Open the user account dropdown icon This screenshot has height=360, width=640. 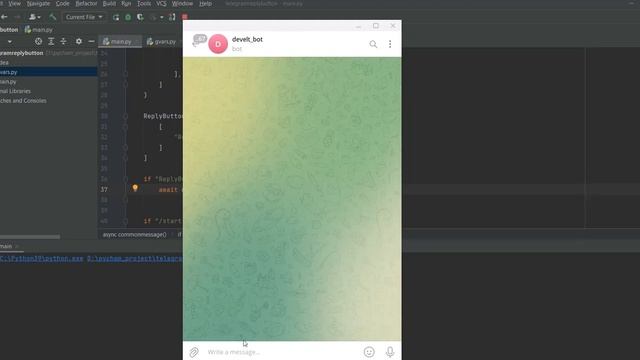pyautogui.click(x=34, y=17)
